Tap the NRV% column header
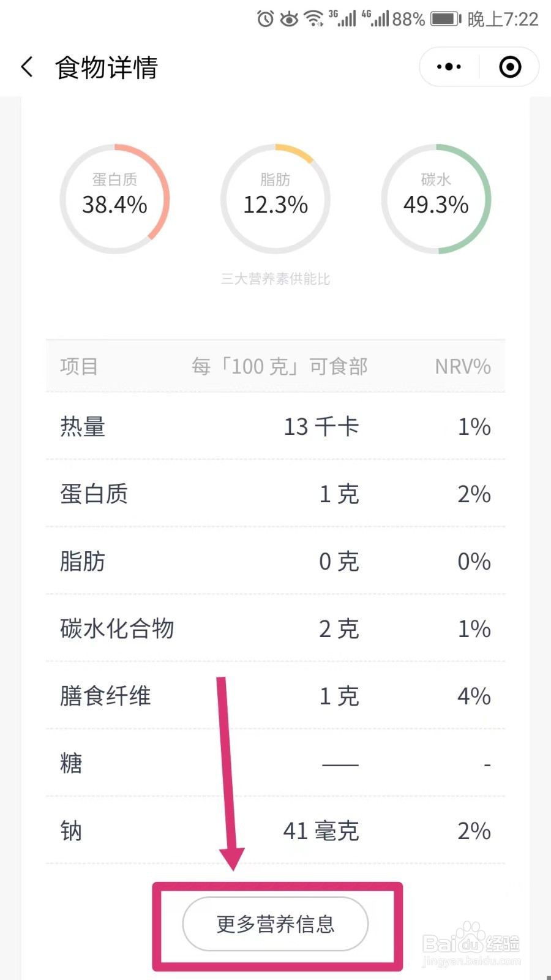551x980 pixels. (463, 366)
